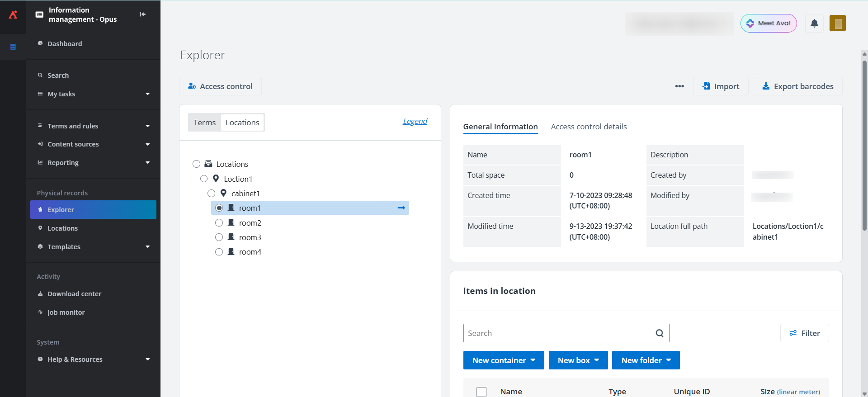
Task: Expand the Help & Resources arrow
Action: [x=147, y=359]
